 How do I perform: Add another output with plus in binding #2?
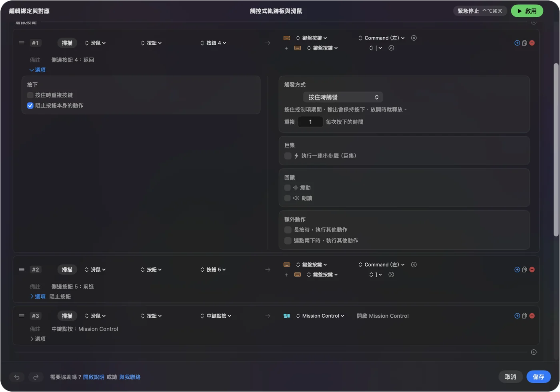[x=286, y=275]
